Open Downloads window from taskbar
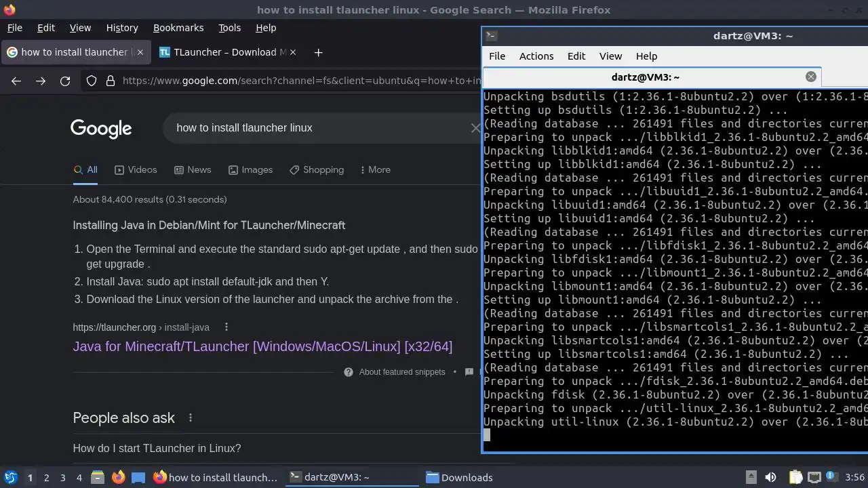Screen dimensions: 868x488 click(x=459, y=478)
